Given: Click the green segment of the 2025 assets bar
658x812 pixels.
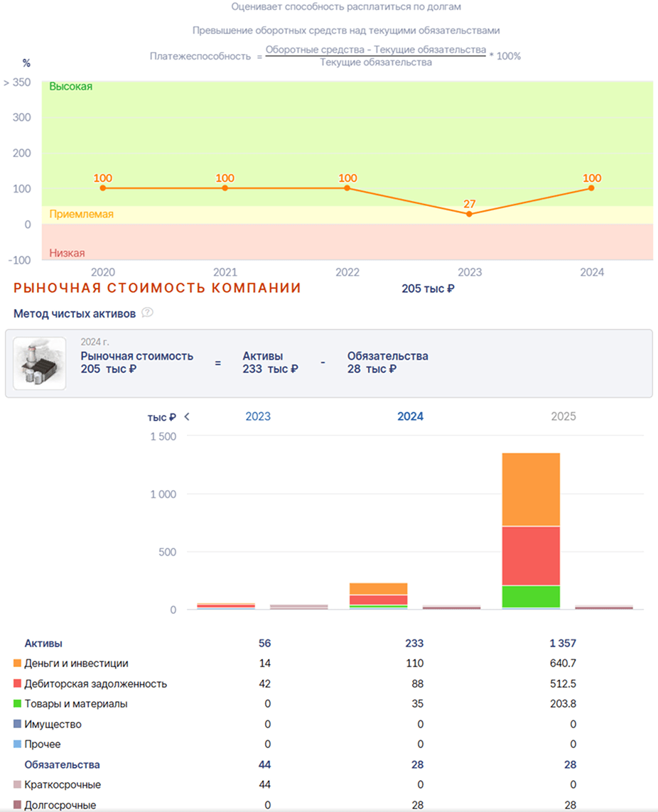Looking at the screenshot, I should [531, 597].
